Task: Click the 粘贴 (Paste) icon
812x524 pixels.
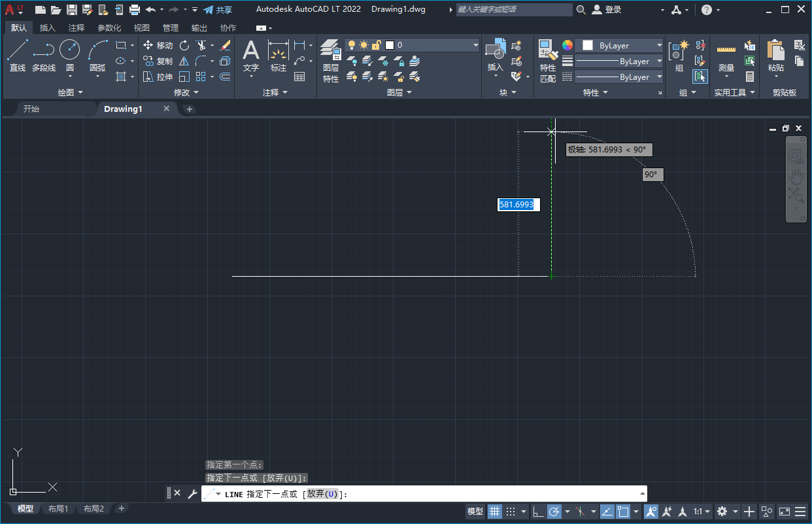Action: (774, 52)
